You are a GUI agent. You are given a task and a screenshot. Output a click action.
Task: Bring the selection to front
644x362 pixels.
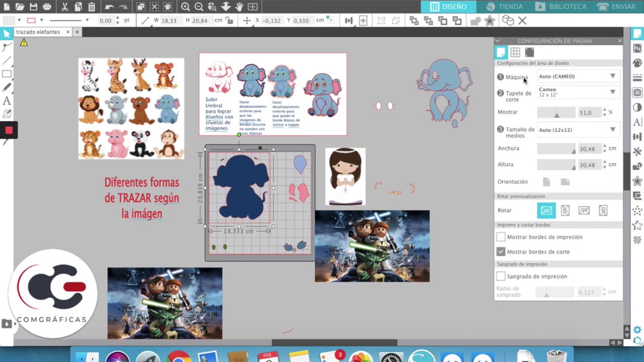click(414, 21)
